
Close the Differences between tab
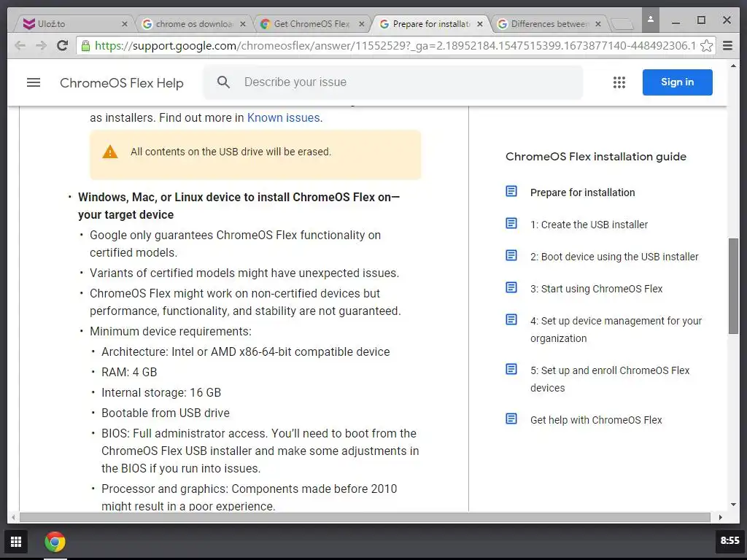598,24
